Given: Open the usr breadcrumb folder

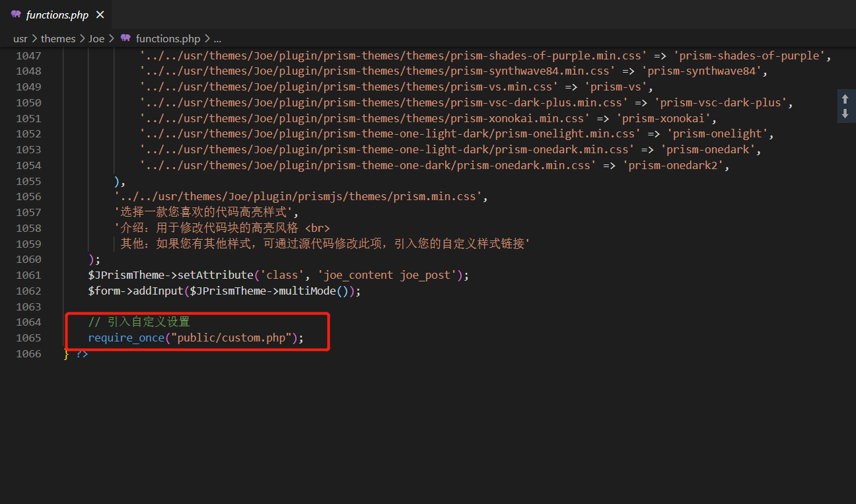Looking at the screenshot, I should (x=20, y=38).
